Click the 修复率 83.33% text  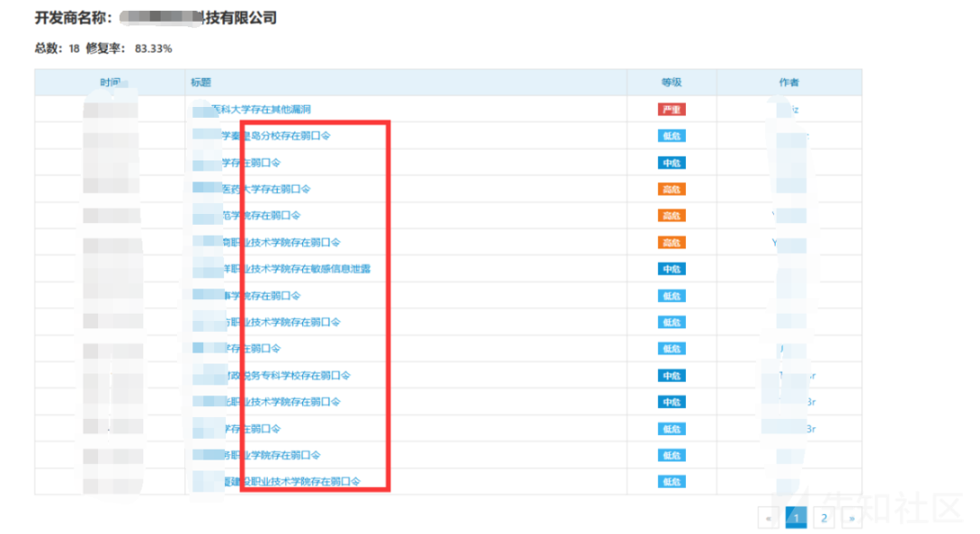tap(129, 48)
